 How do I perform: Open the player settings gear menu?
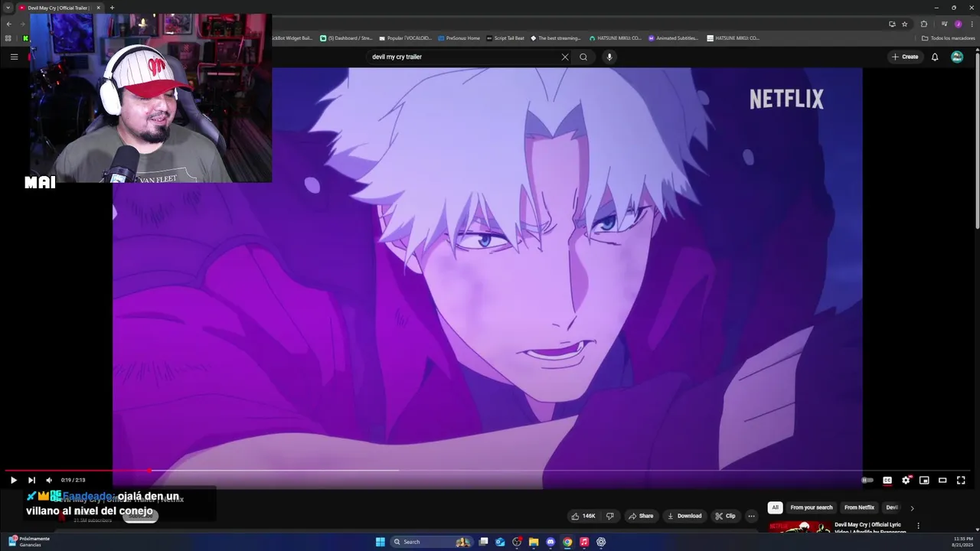(906, 481)
